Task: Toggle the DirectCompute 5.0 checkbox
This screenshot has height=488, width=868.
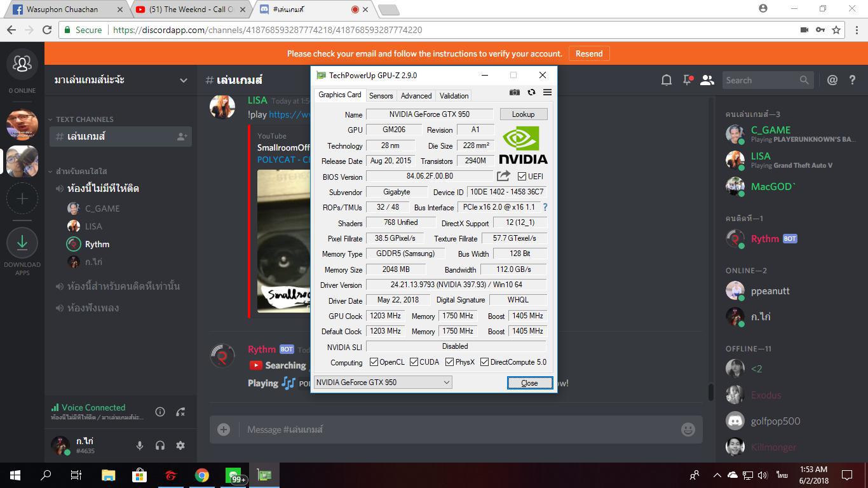Action: (x=484, y=362)
